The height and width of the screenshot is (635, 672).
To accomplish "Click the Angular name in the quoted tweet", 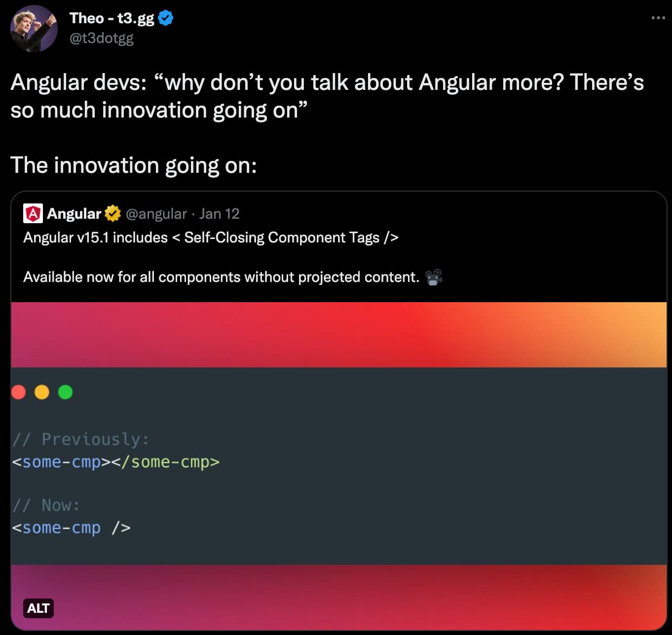I will 74,214.
